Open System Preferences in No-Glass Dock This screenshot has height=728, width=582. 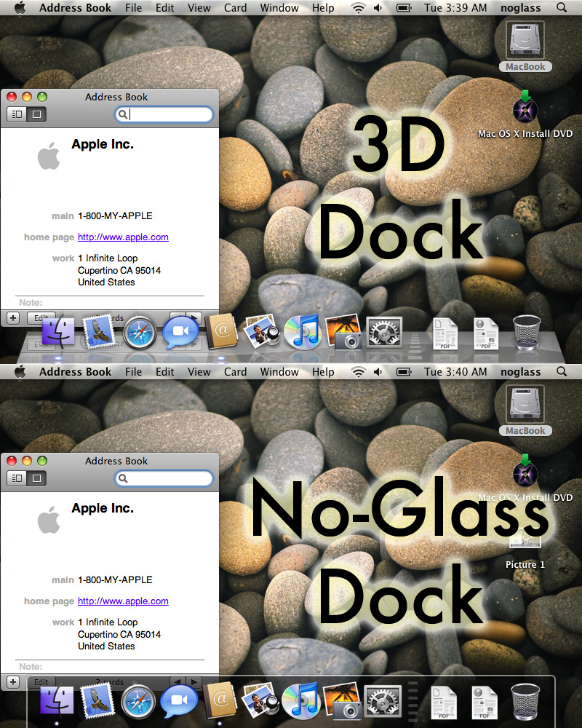[x=383, y=700]
